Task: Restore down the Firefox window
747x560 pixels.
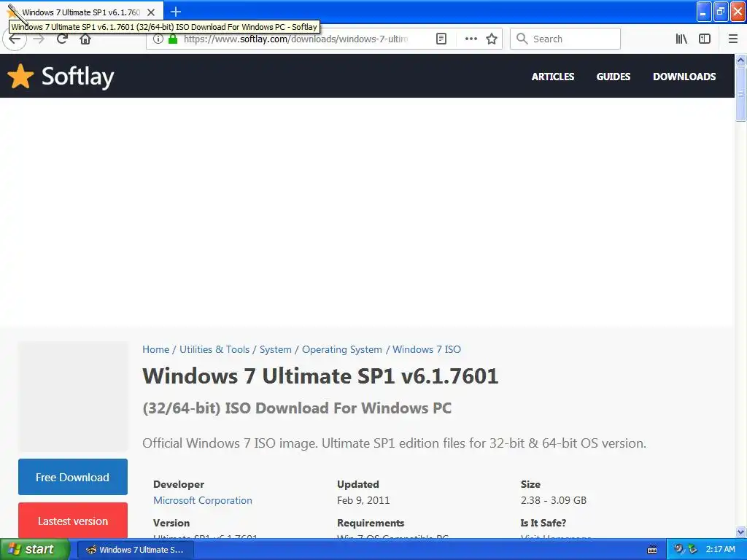Action: coord(721,12)
